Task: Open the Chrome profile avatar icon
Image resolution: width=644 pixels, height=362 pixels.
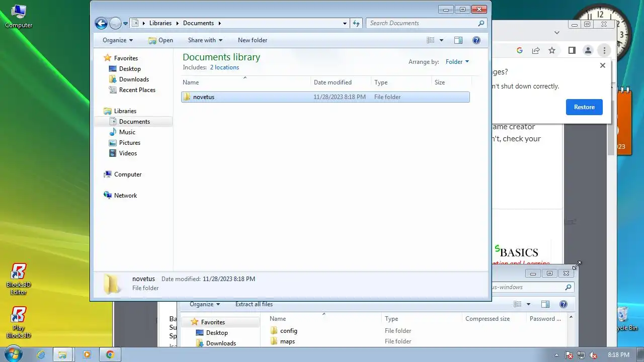Action: (x=588, y=50)
